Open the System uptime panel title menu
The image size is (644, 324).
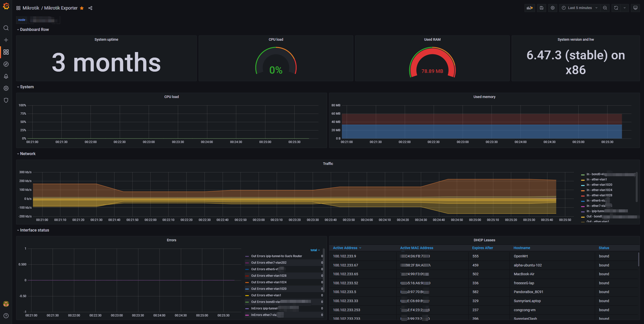click(x=106, y=39)
